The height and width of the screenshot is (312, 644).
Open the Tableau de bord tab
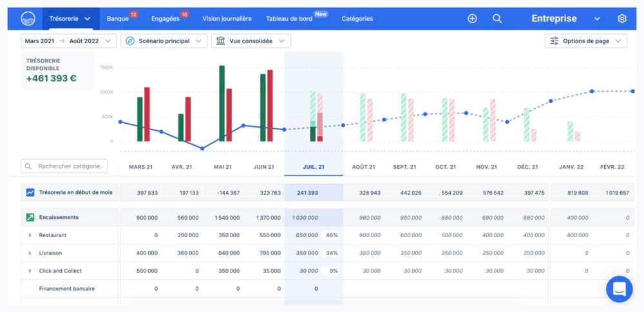click(289, 19)
